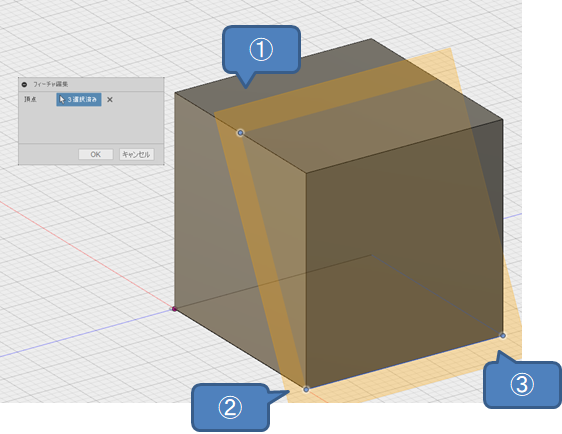Collapse the フィーチャ編集 dialog with the minus icon
This screenshot has height=434, width=562.
[24, 85]
